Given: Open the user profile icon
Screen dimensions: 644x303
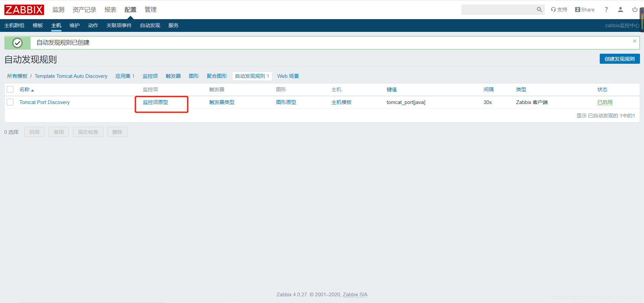Looking at the screenshot, I should pos(621,10).
